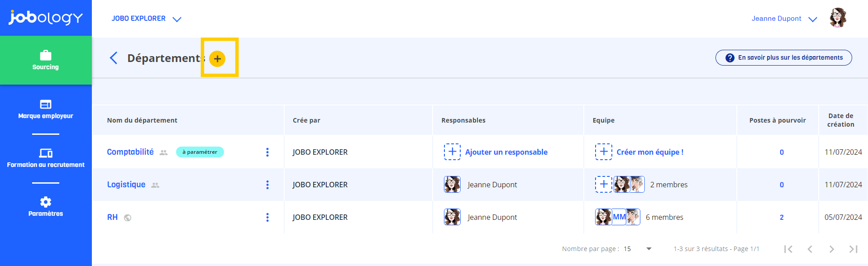Open the Nombre par page dropdown
The width and height of the screenshot is (868, 266).
pyautogui.click(x=638, y=249)
